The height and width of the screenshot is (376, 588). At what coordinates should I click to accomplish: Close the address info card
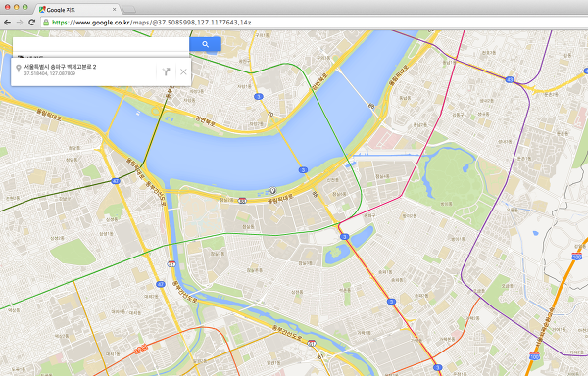tap(183, 71)
